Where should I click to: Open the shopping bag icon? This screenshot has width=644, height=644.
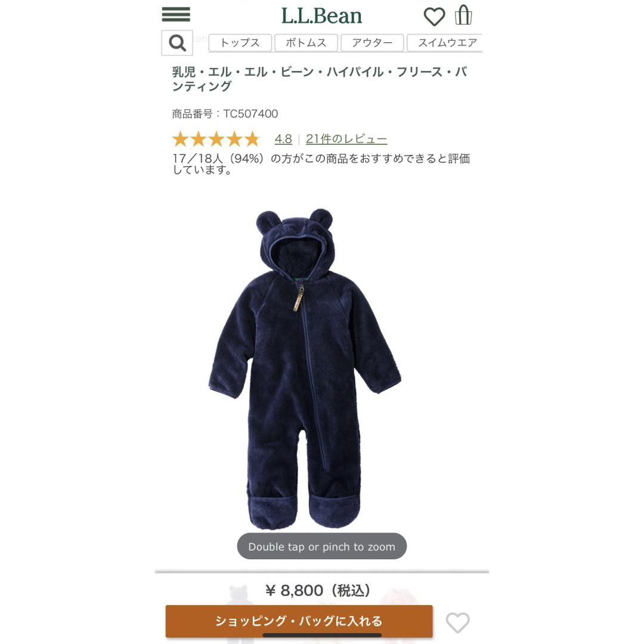[x=463, y=15]
